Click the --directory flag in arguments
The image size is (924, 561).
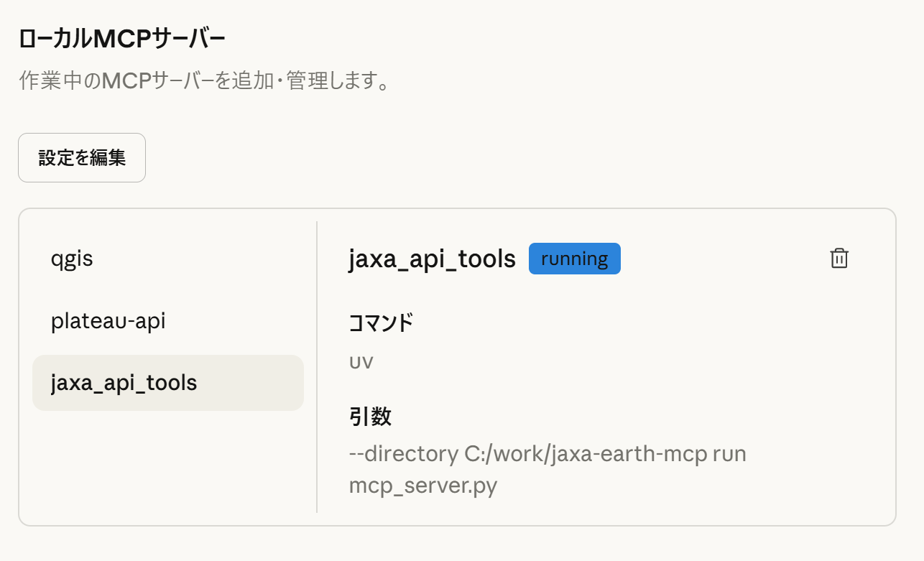401,455
